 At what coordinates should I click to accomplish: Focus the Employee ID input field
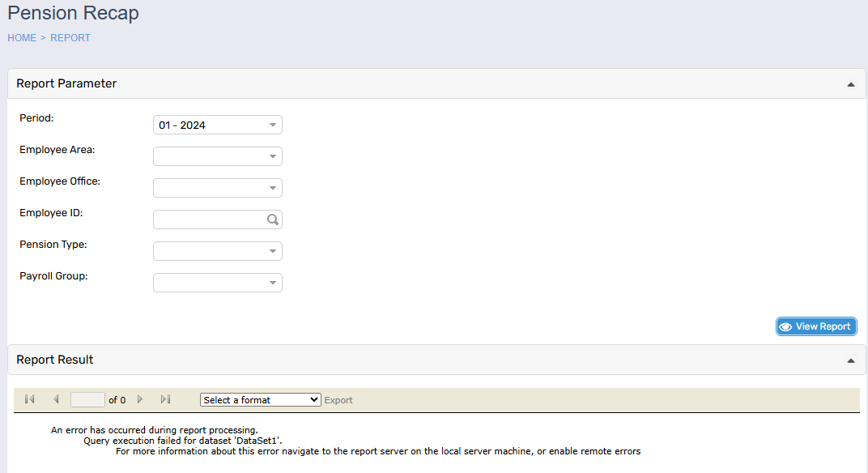209,219
